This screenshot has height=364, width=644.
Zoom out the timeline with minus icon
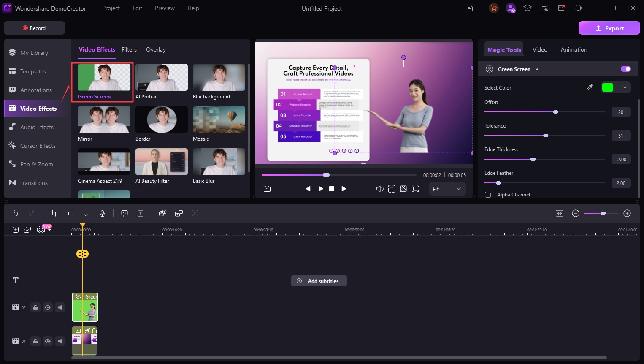576,213
